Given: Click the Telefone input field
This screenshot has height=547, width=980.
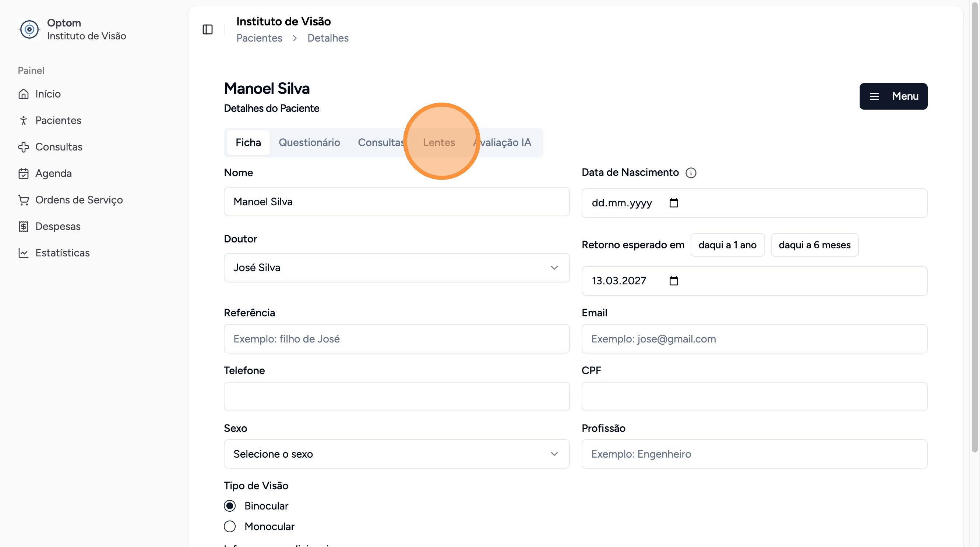Looking at the screenshot, I should [x=396, y=397].
